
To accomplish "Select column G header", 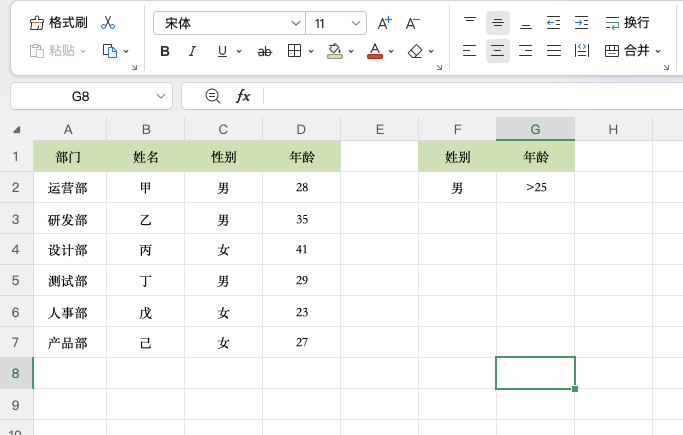I will (535, 129).
